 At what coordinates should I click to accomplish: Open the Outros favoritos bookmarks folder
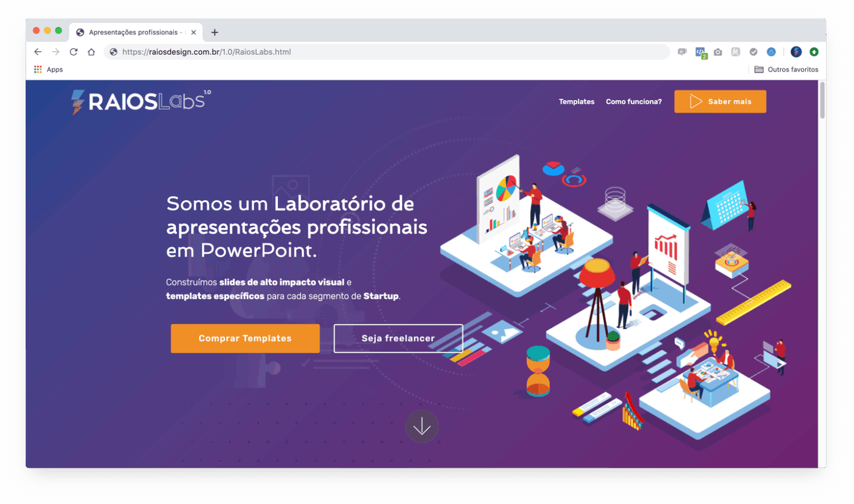pos(786,69)
